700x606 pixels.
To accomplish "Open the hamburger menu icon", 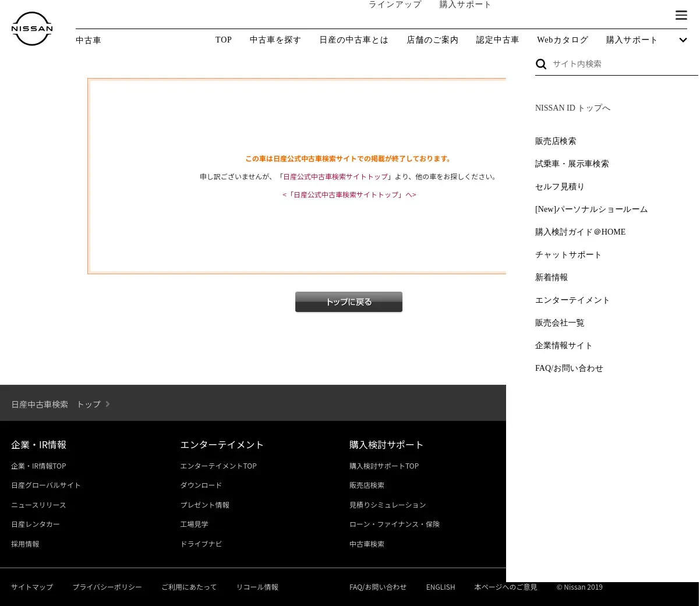I will tap(681, 15).
